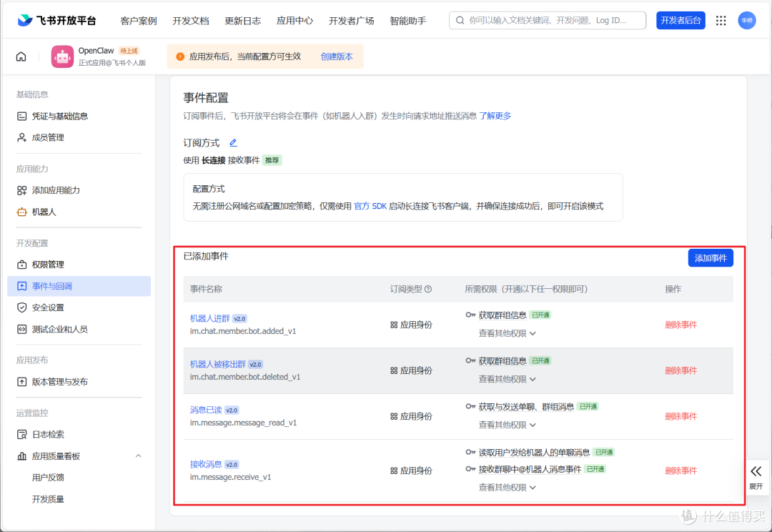
Task: Click the 版本管理与发布 upload icon
Action: (21, 382)
